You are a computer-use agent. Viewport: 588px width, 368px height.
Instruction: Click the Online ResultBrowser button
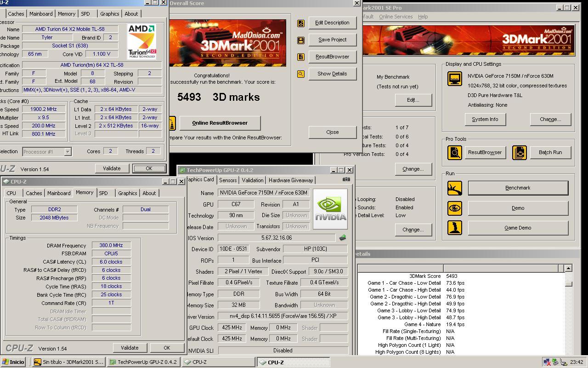(220, 123)
